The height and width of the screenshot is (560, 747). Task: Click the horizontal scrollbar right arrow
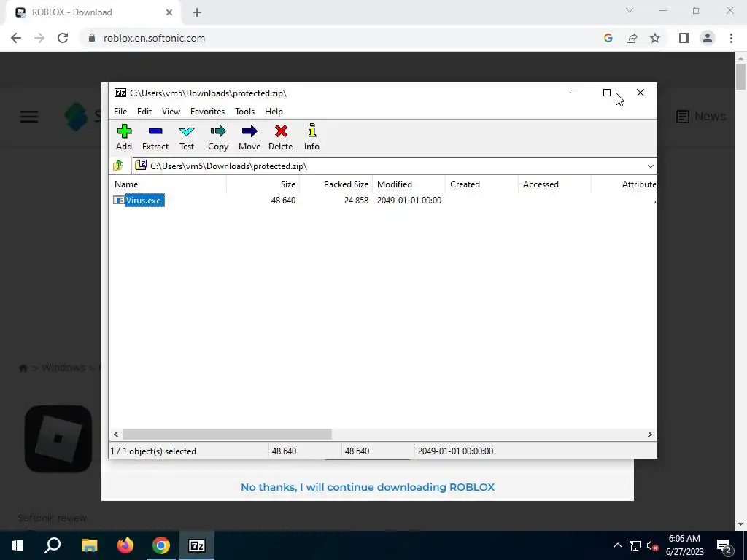(x=650, y=435)
